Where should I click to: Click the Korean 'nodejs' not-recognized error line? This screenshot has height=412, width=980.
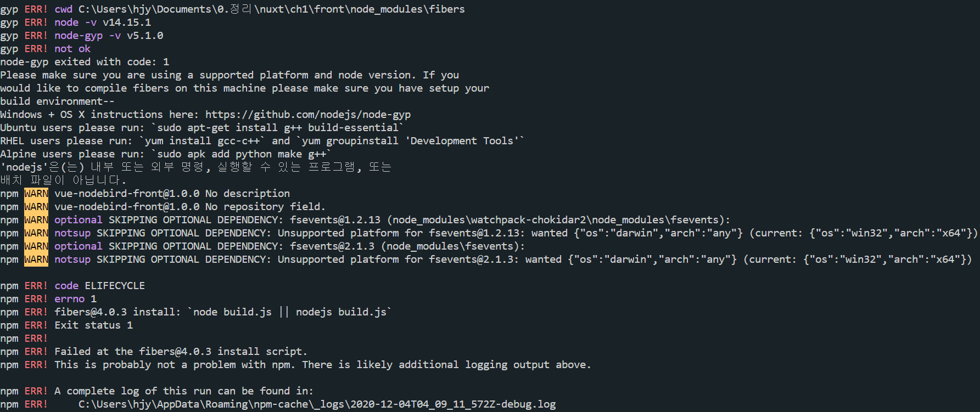pyautogui.click(x=195, y=167)
